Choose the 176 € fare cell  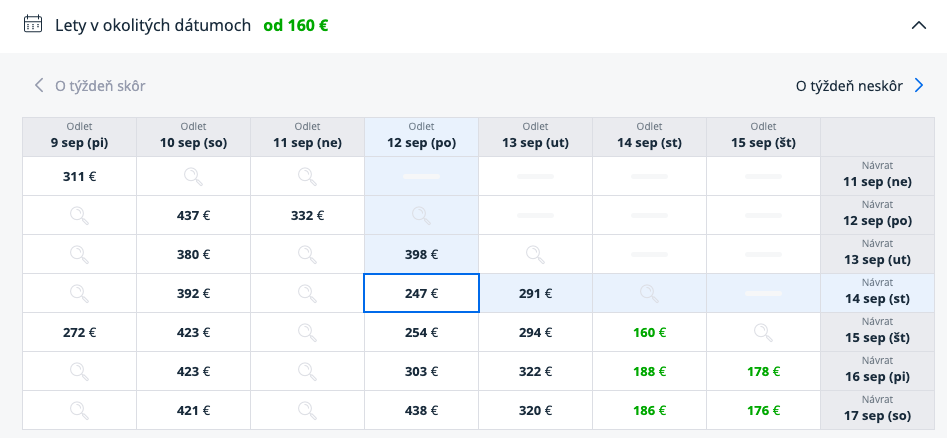click(763, 410)
